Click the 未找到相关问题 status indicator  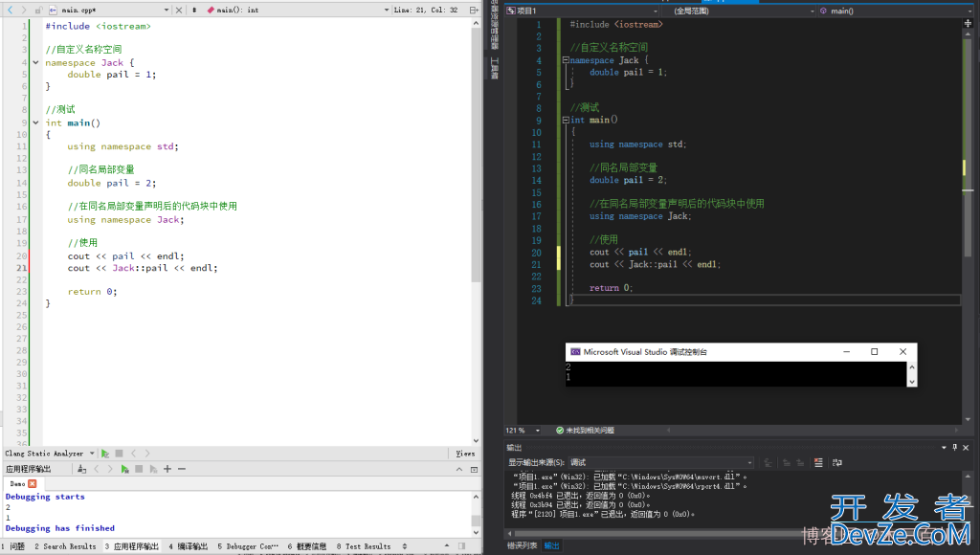click(585, 430)
